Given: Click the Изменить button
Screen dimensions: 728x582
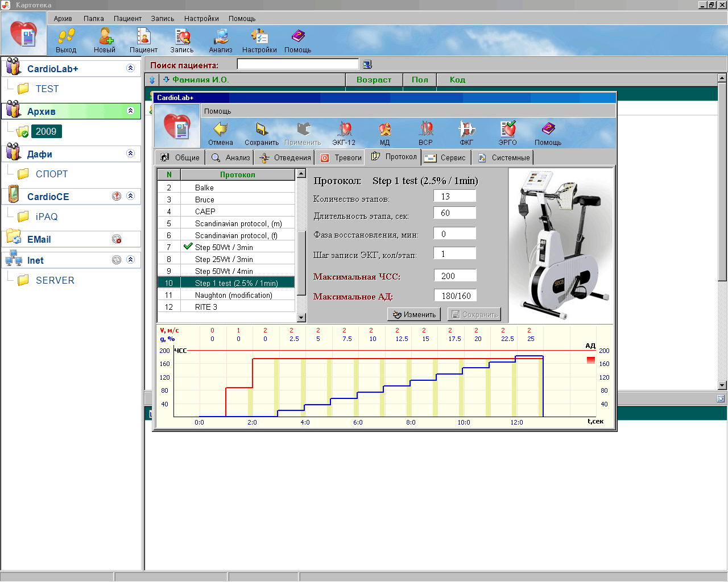Looking at the screenshot, I should pos(414,314).
